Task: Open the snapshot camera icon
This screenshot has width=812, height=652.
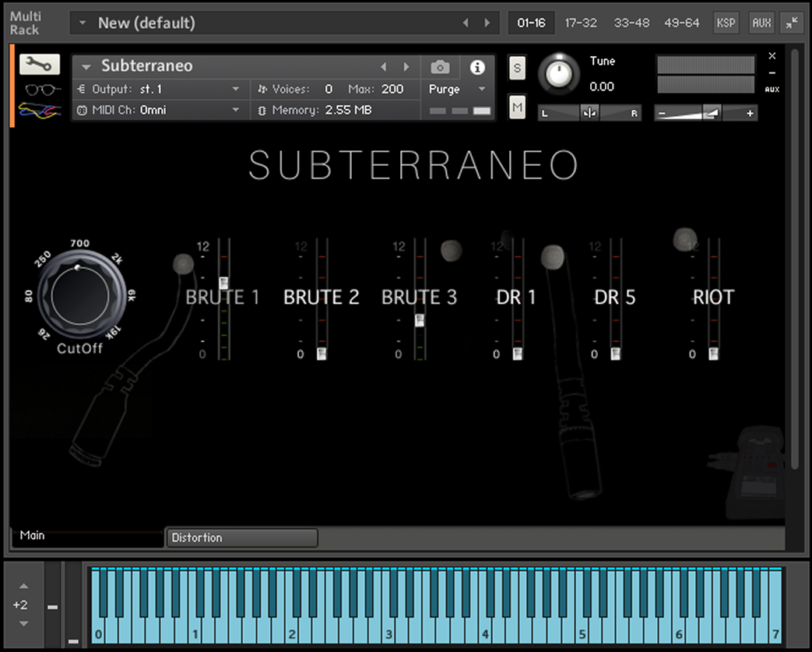Action: [441, 67]
